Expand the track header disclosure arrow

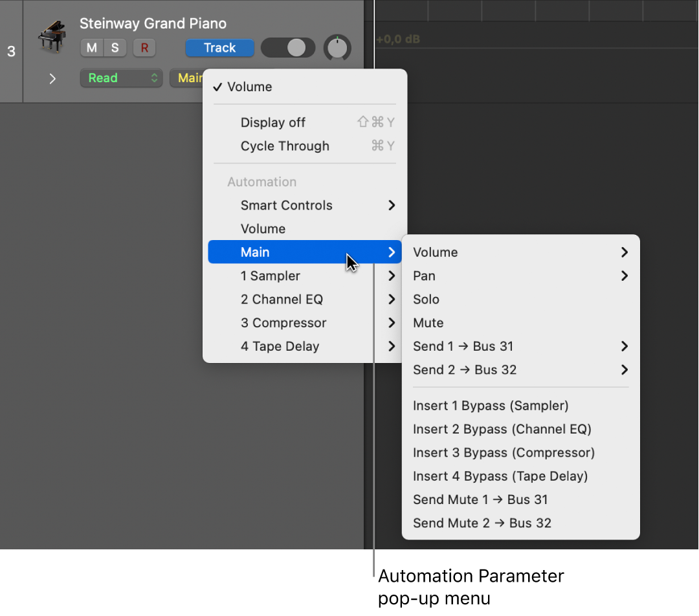tap(52, 78)
